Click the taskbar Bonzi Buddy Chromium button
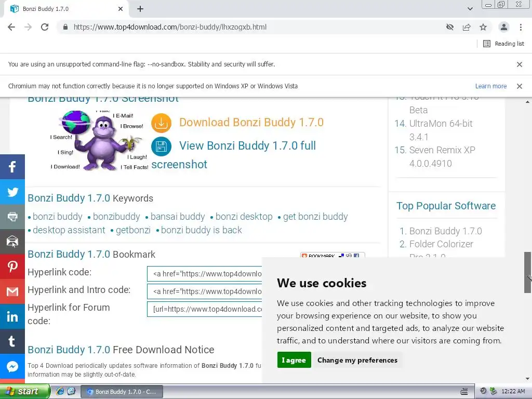Screen dimensions: 532x399 (122, 392)
